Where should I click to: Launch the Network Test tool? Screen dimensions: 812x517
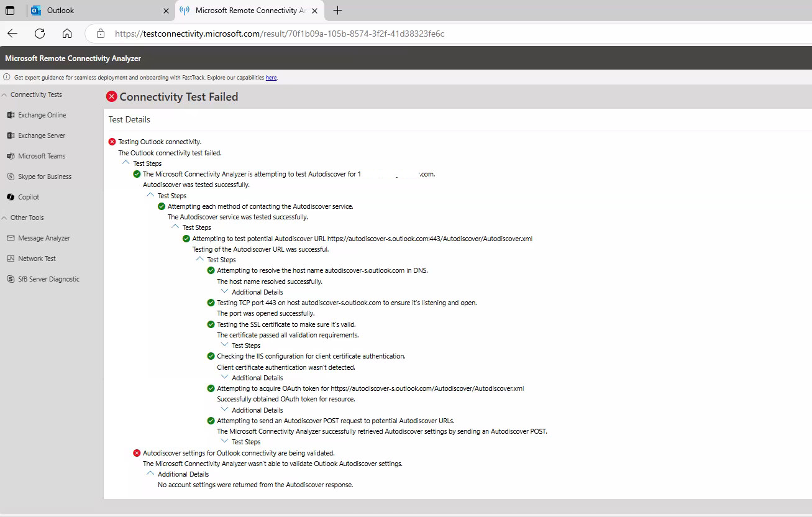coord(35,258)
